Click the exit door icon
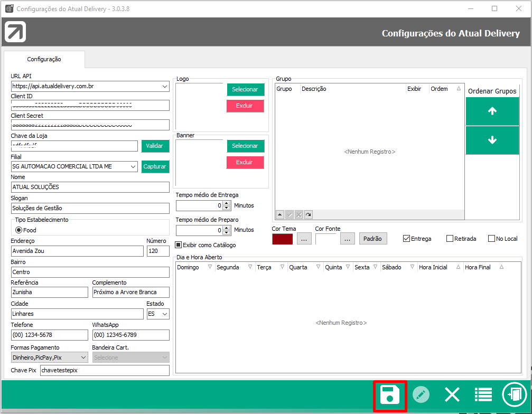Image resolution: width=532 pixels, height=414 pixels. point(514,395)
